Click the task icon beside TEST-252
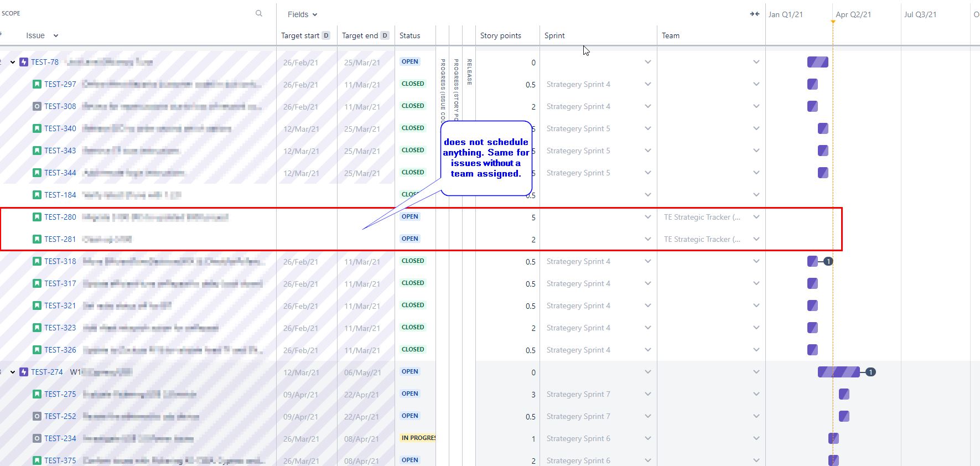This screenshot has height=466, width=980. [x=37, y=416]
